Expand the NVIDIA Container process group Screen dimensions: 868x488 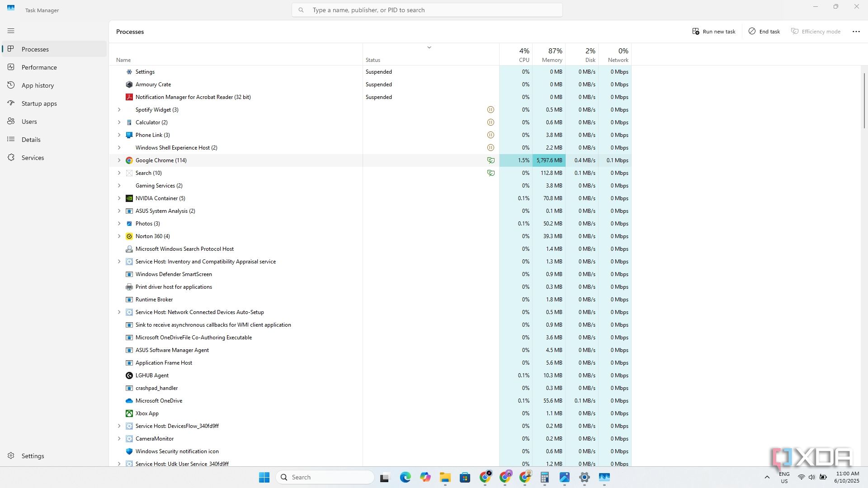click(119, 198)
